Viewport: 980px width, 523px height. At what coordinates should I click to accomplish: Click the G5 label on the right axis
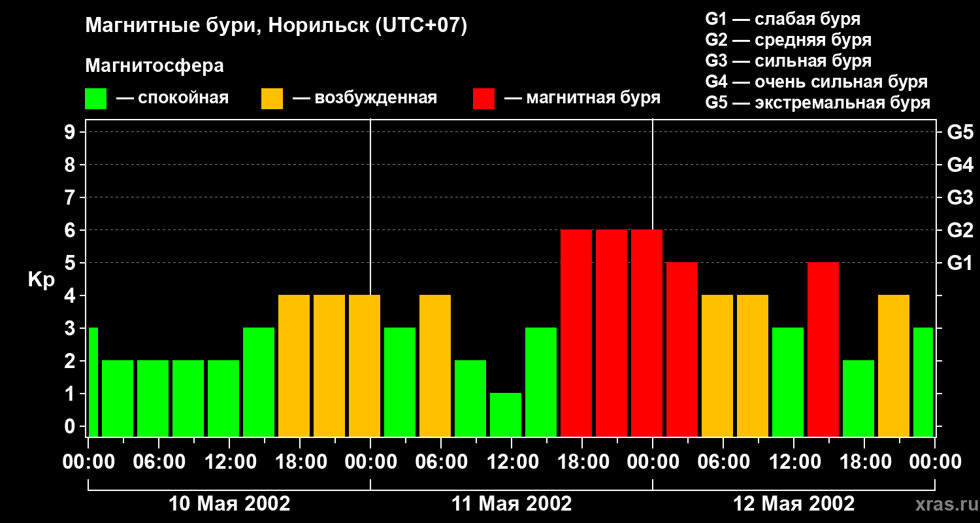[960, 132]
